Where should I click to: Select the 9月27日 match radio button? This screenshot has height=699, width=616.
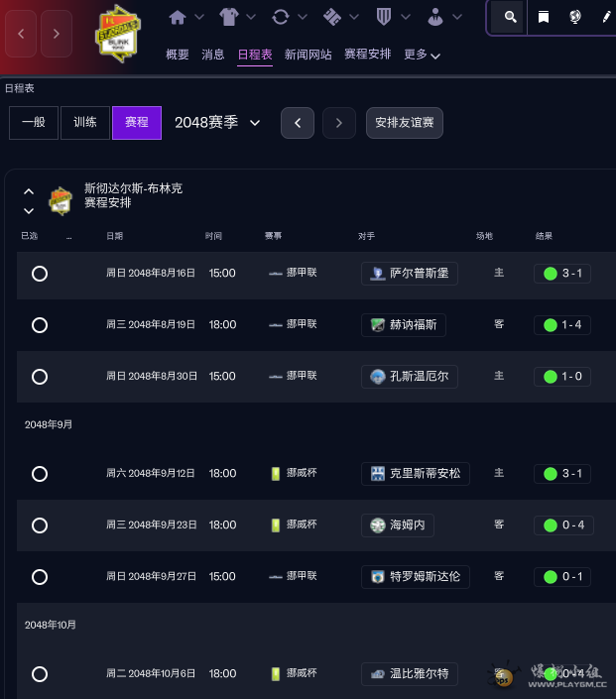click(x=40, y=577)
